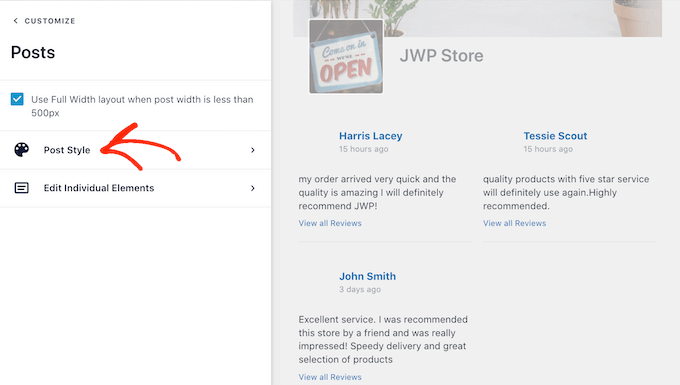
Task: Click View all Reviews under Tessie Scout
Action: (514, 223)
